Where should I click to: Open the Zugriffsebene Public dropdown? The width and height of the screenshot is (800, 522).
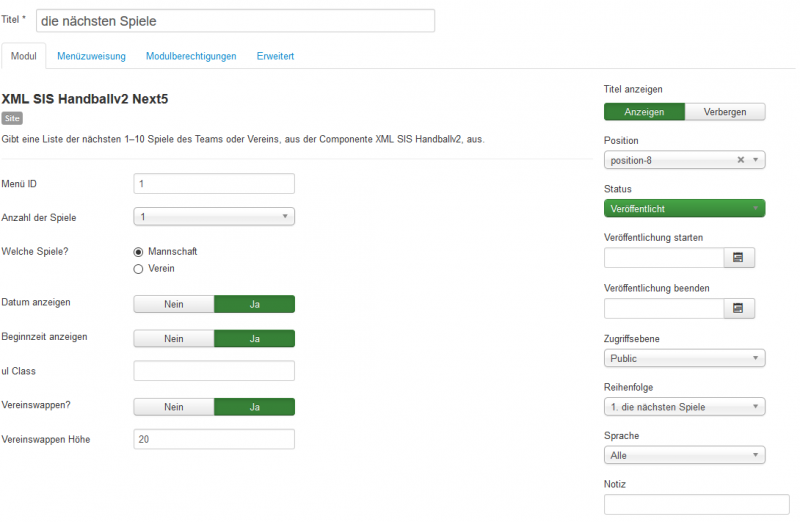(684, 358)
